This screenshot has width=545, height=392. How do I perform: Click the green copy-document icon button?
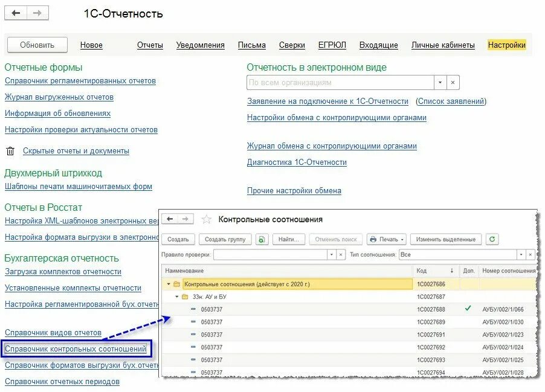pyautogui.click(x=262, y=239)
